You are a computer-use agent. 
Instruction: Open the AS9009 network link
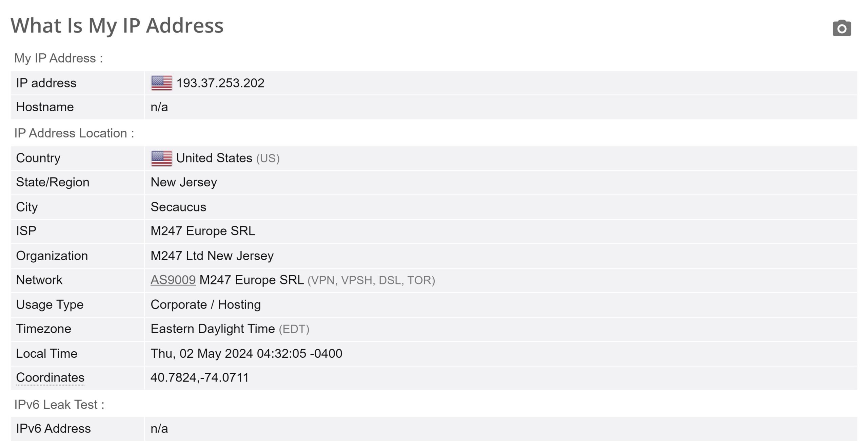pos(173,280)
